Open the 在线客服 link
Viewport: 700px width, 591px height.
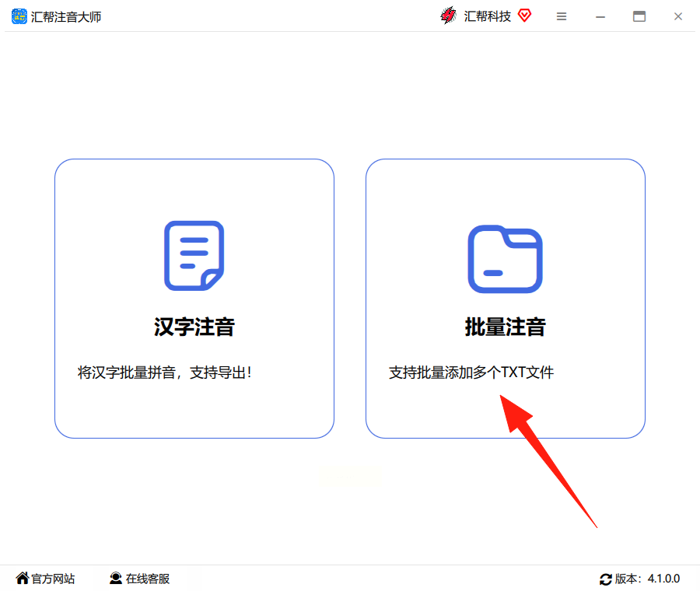pyautogui.click(x=148, y=579)
